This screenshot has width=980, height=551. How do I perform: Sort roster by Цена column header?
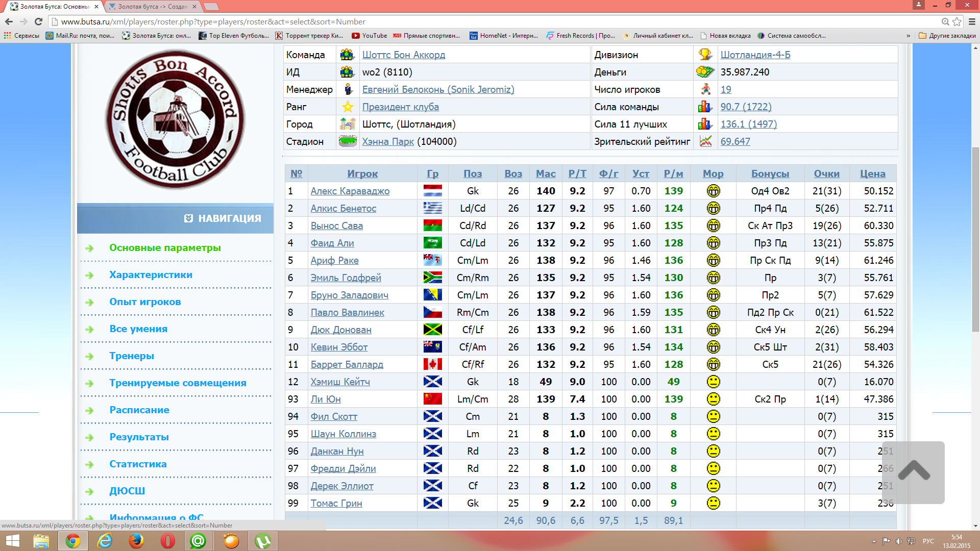(872, 173)
